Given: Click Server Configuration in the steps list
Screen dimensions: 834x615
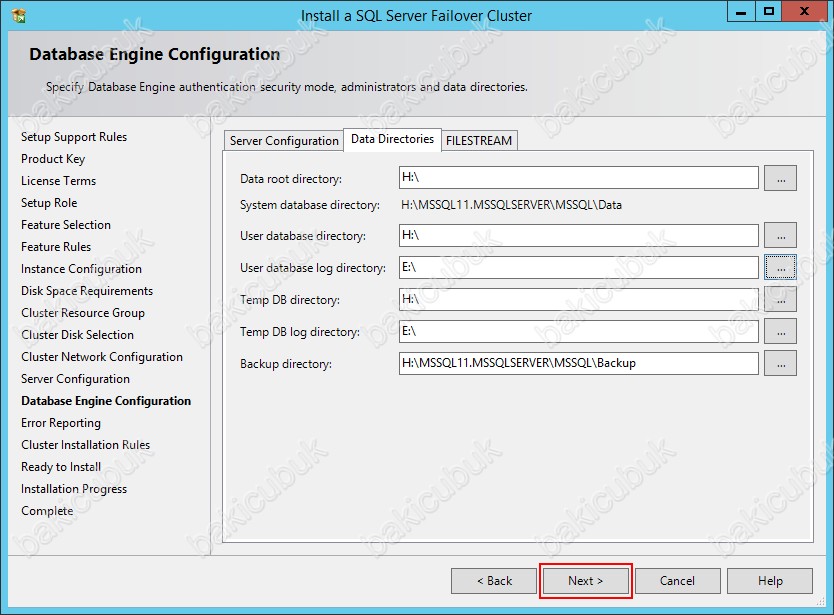Looking at the screenshot, I should click(76, 379).
